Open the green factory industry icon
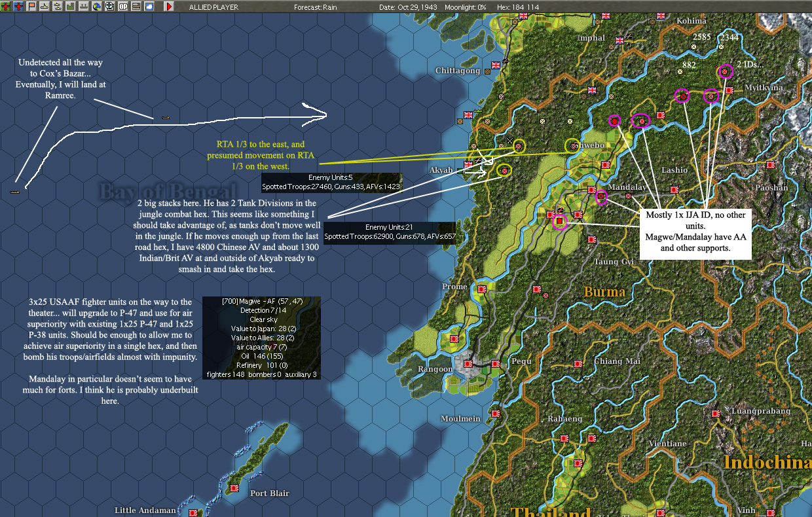 71,7
